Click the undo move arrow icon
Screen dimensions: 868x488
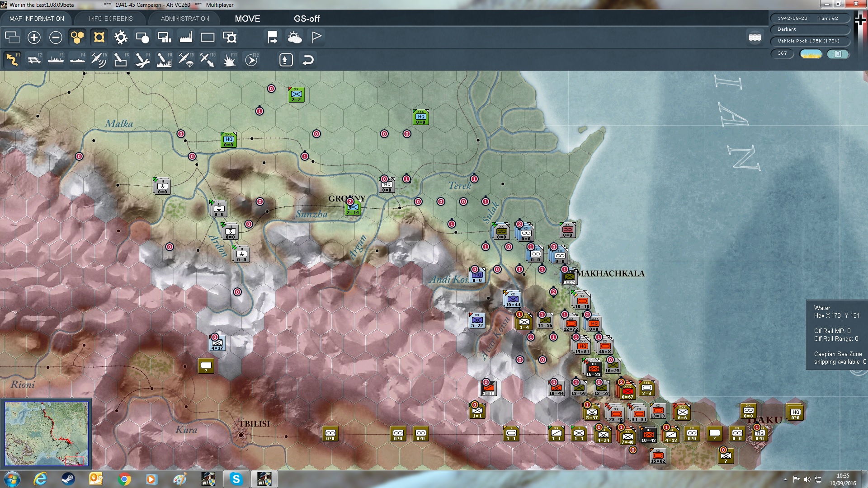308,60
